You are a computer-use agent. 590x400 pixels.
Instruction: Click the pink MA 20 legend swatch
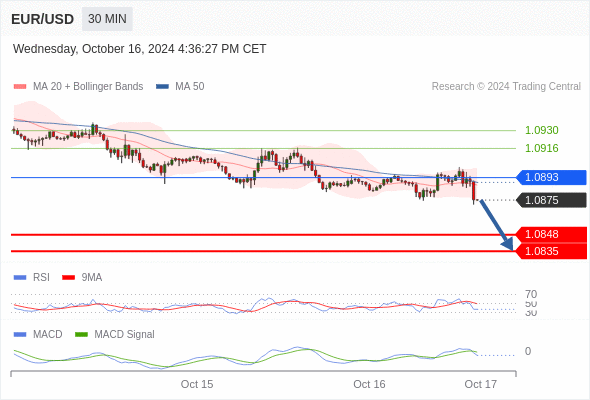(20, 87)
